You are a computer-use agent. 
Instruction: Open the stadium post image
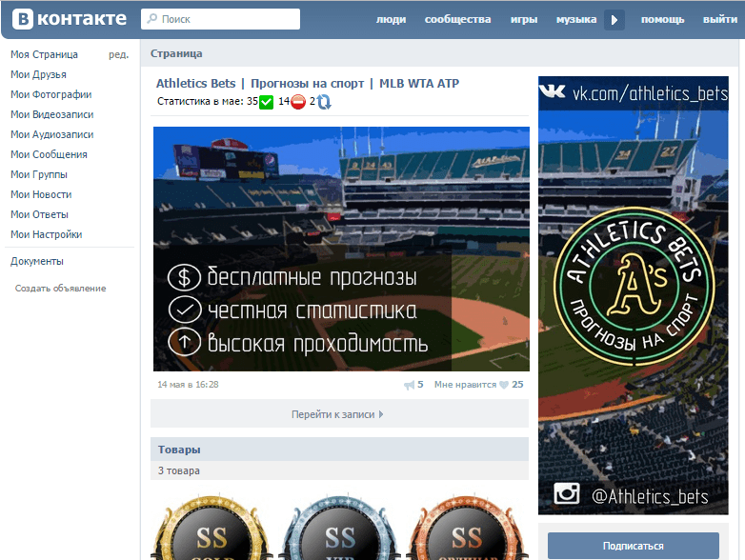(x=341, y=249)
